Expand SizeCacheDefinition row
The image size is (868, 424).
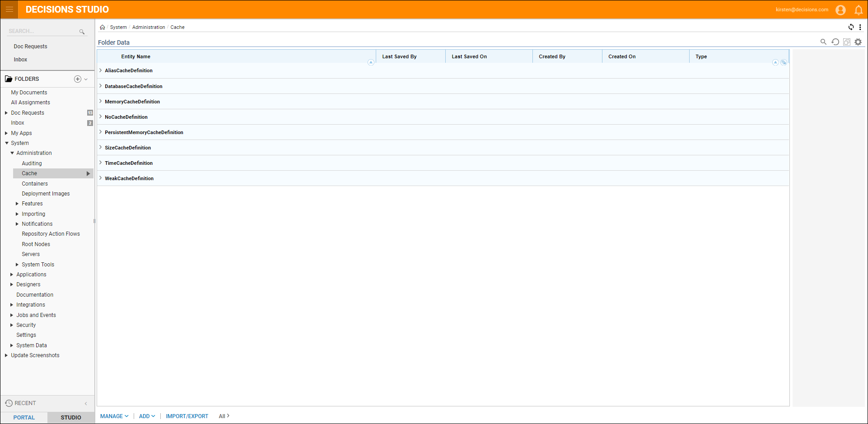(100, 147)
